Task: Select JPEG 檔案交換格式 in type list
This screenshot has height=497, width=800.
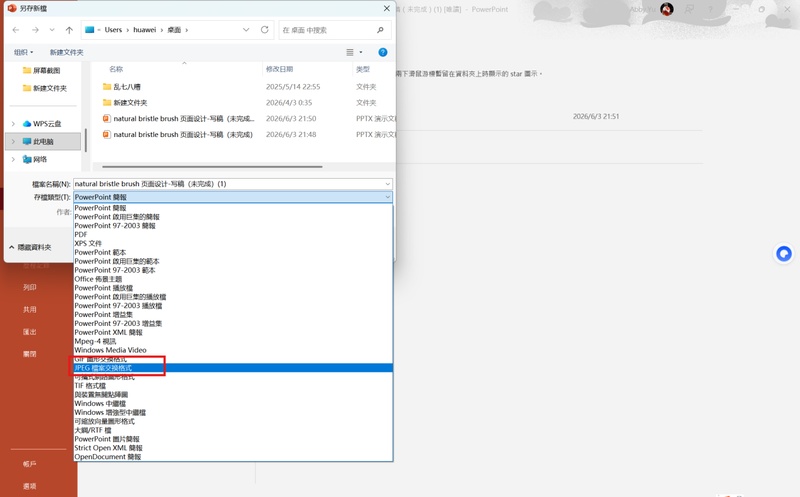Action: click(x=233, y=368)
